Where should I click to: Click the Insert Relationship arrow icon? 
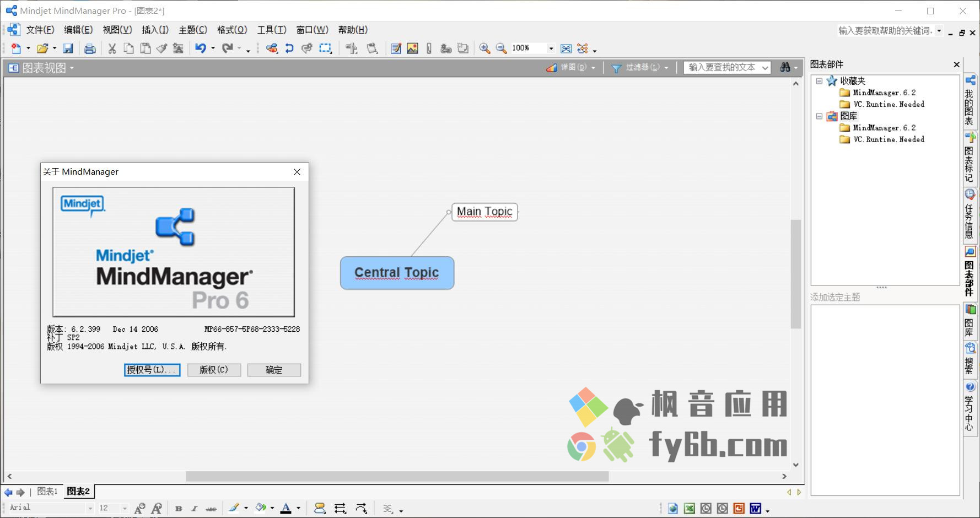(289, 48)
